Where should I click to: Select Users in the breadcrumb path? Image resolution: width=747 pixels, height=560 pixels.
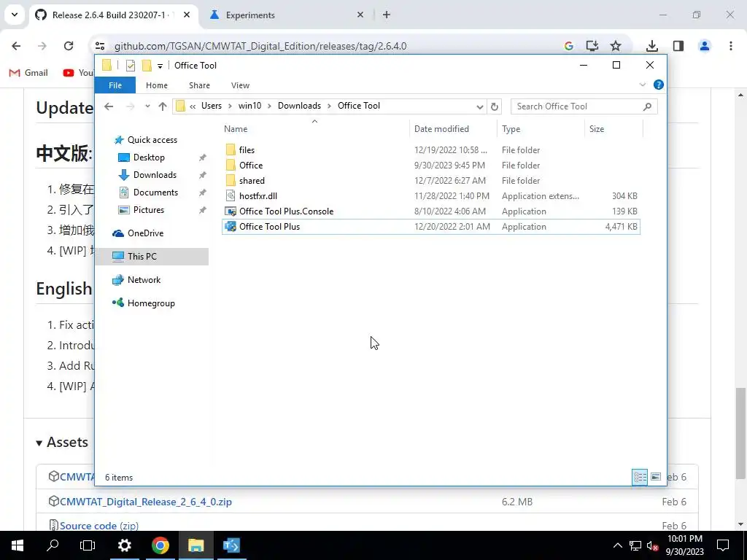212,106
